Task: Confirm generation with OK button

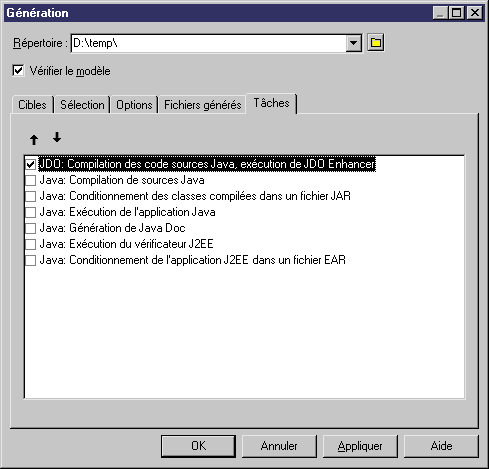Action: [198, 446]
